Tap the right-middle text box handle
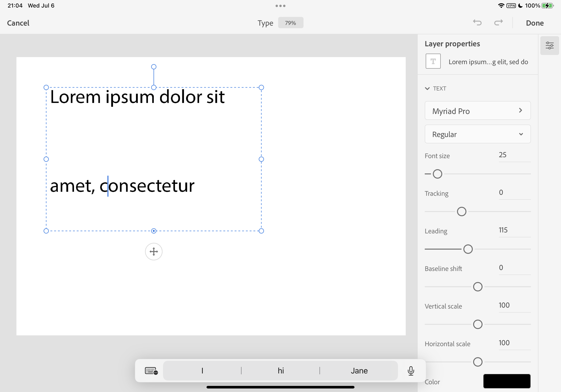 click(x=261, y=159)
